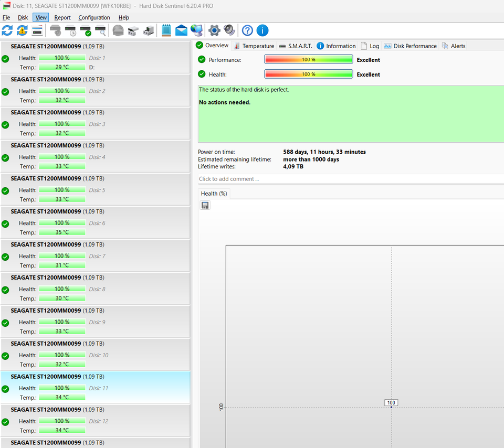Click 'No actions needed.' status text
This screenshot has width=504, height=448.
coord(225,102)
